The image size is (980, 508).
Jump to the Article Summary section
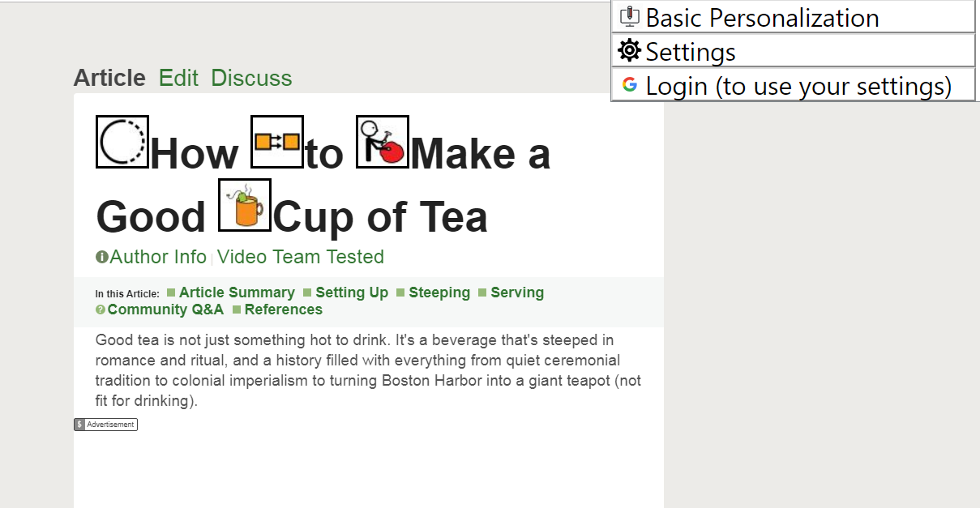(237, 292)
